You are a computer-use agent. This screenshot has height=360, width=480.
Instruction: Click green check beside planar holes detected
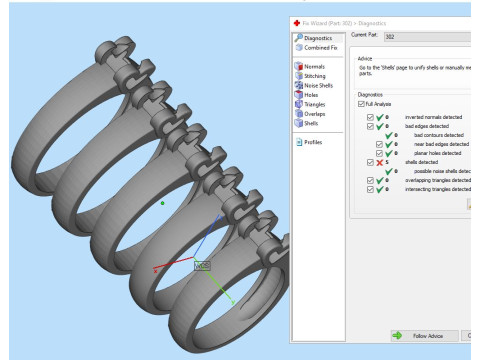389,153
